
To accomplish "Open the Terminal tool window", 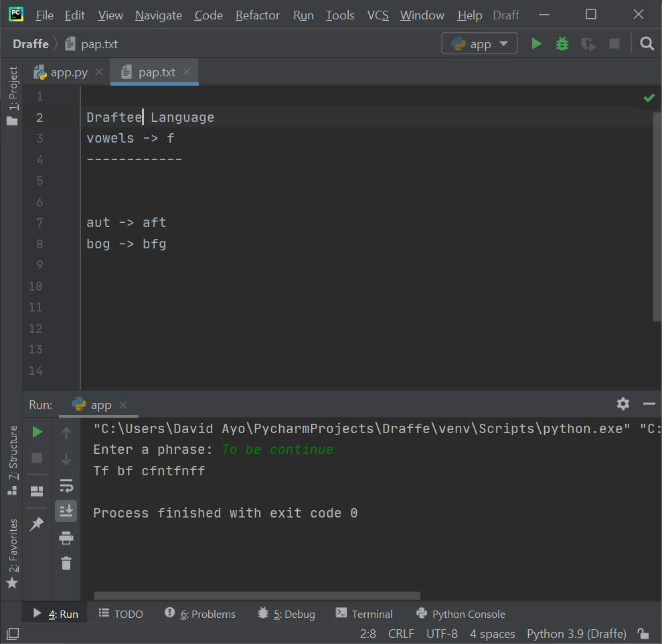I will (x=365, y=614).
